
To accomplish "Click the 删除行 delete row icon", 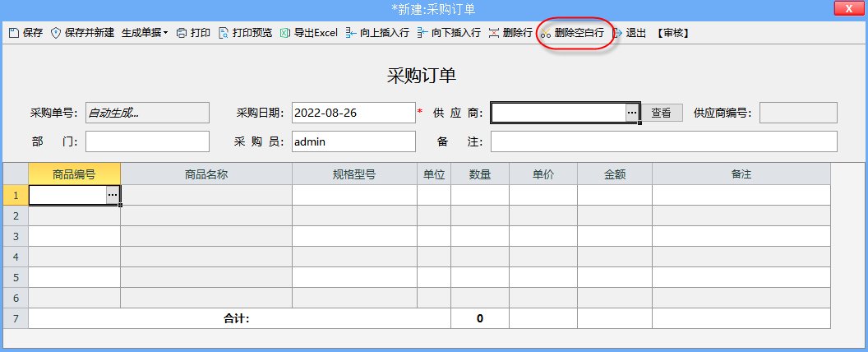I will tap(494, 33).
